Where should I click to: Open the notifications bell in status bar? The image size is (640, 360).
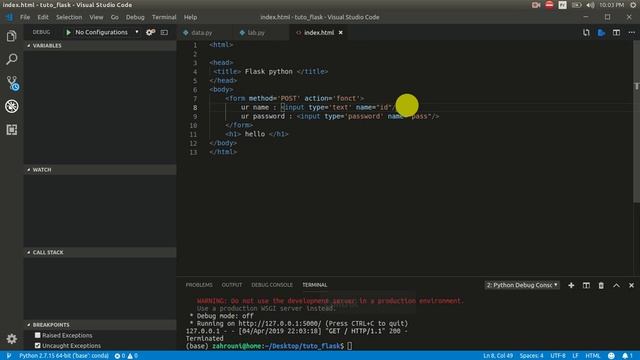(627, 356)
